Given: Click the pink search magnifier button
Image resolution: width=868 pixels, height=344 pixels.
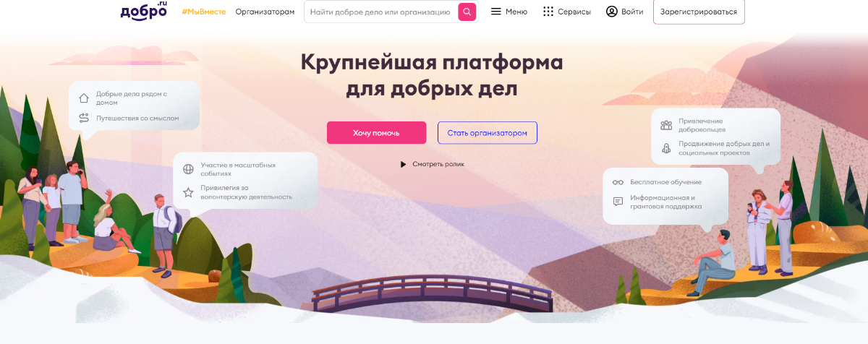Looking at the screenshot, I should (467, 12).
